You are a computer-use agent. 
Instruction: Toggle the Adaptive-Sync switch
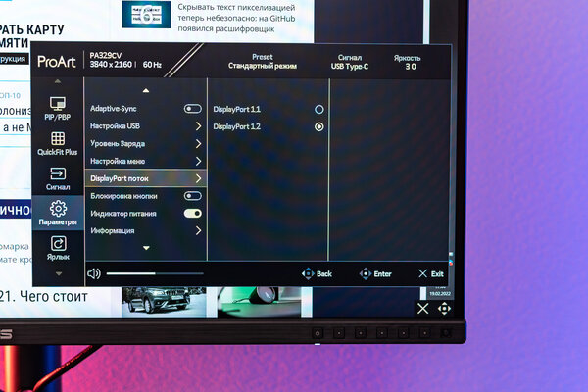193,109
